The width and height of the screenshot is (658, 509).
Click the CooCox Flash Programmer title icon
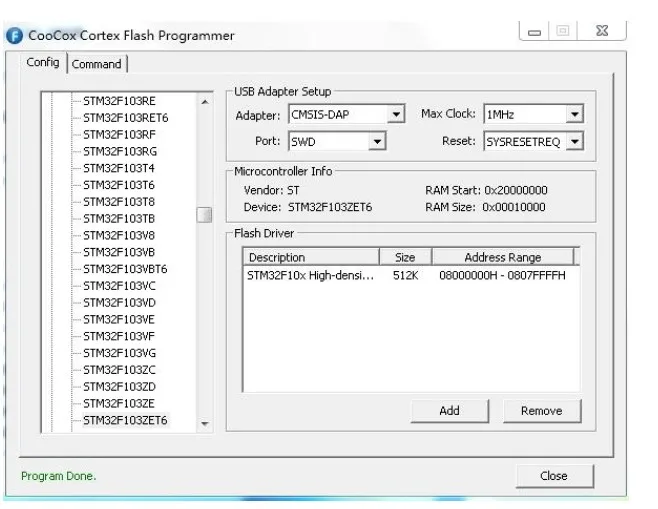click(x=14, y=36)
